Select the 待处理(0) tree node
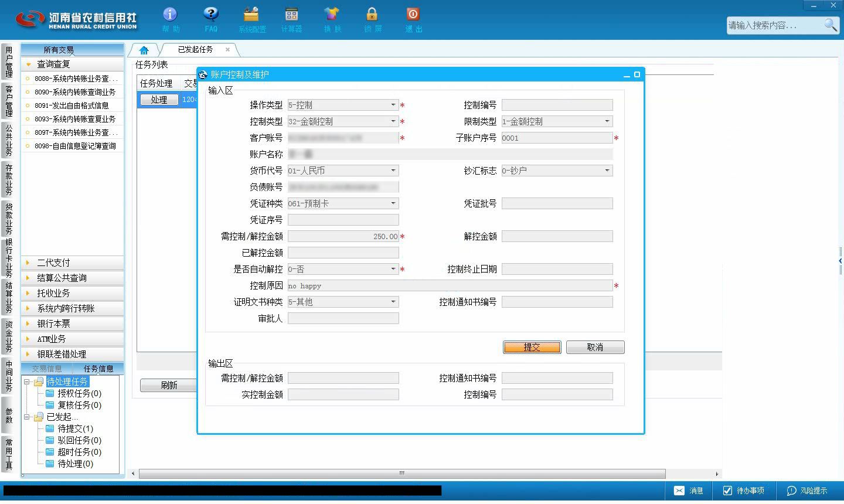 75,464
